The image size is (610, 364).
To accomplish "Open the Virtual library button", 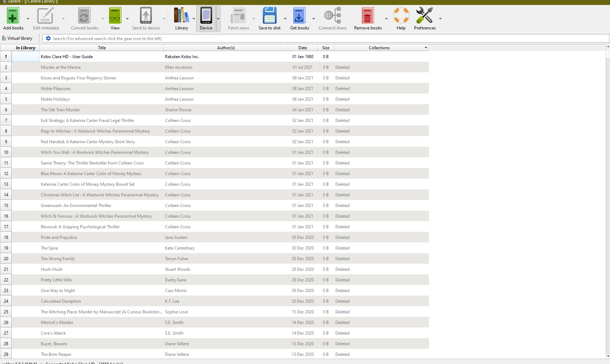I will (x=17, y=38).
